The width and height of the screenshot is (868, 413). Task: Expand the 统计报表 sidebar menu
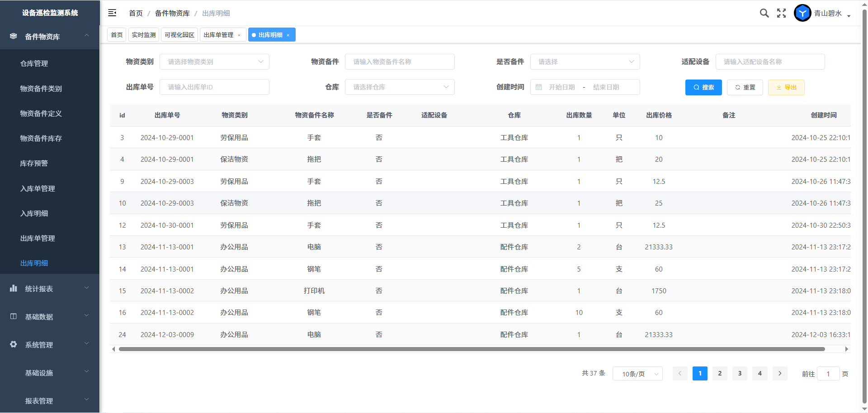tap(50, 289)
